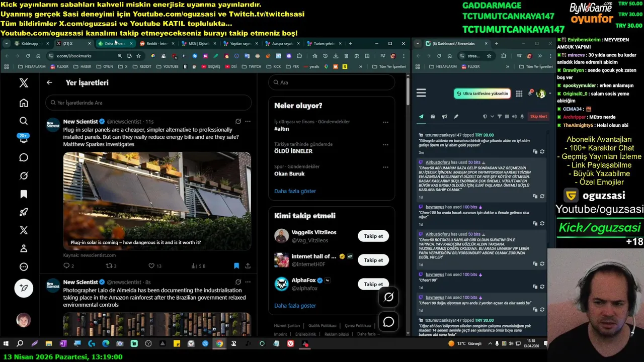
Task: Open Profile person icon in X sidebar
Action: (24, 248)
